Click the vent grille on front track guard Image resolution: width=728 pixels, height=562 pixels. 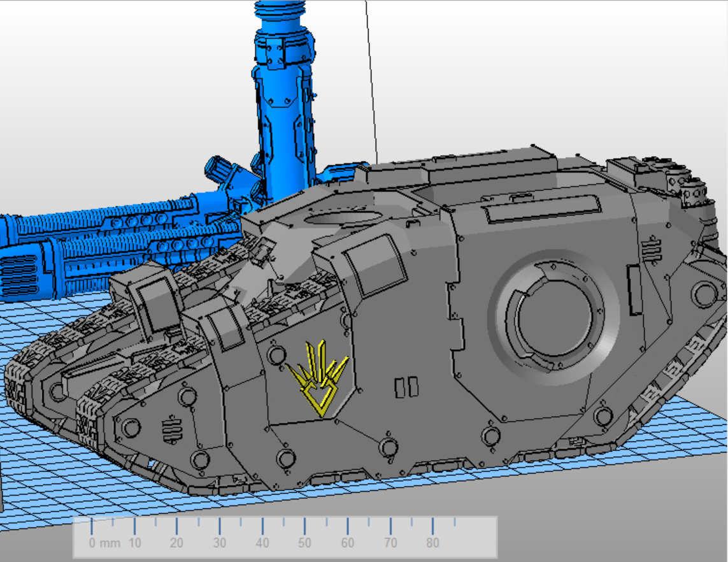171,430
